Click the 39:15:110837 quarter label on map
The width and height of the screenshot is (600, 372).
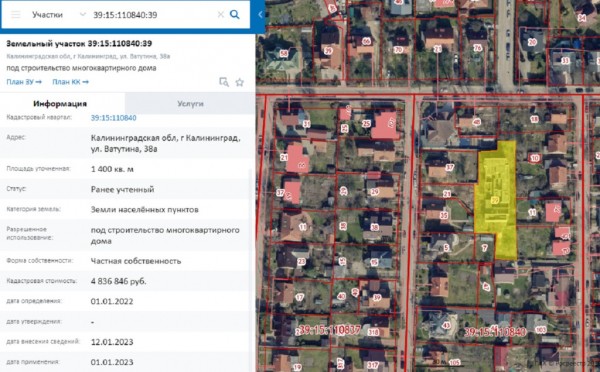coord(329,330)
